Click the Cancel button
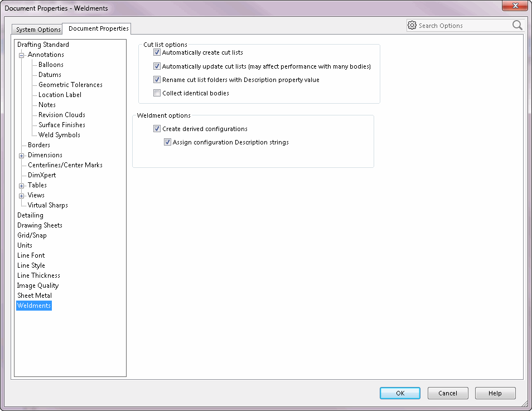Viewport: 532px width, 411px height. 448,393
